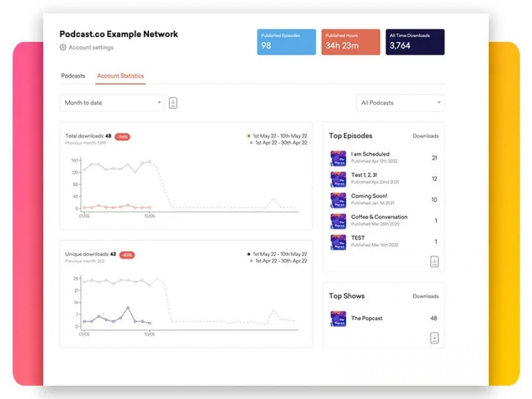
Task: Toggle the 1st May 22 total downloads legend
Action: pos(278,136)
